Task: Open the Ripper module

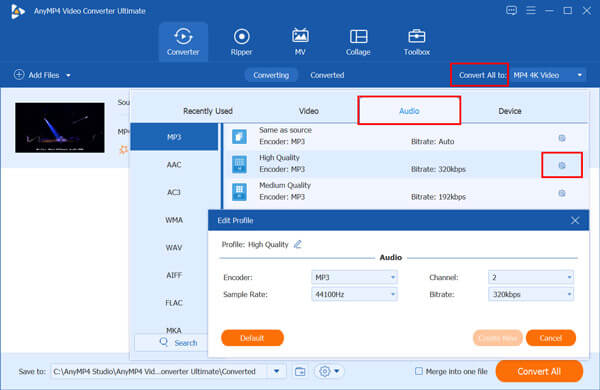Action: point(241,42)
